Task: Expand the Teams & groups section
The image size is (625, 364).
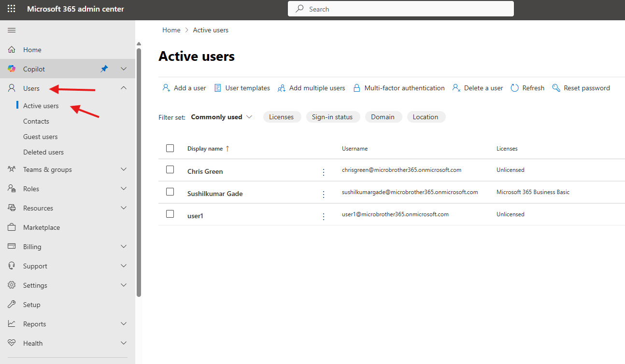Action: [124, 169]
